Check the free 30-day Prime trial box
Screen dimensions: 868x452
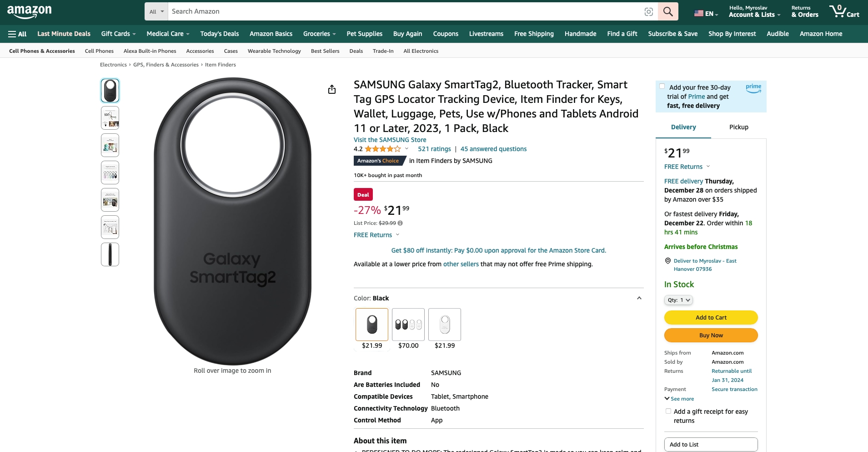pos(662,86)
